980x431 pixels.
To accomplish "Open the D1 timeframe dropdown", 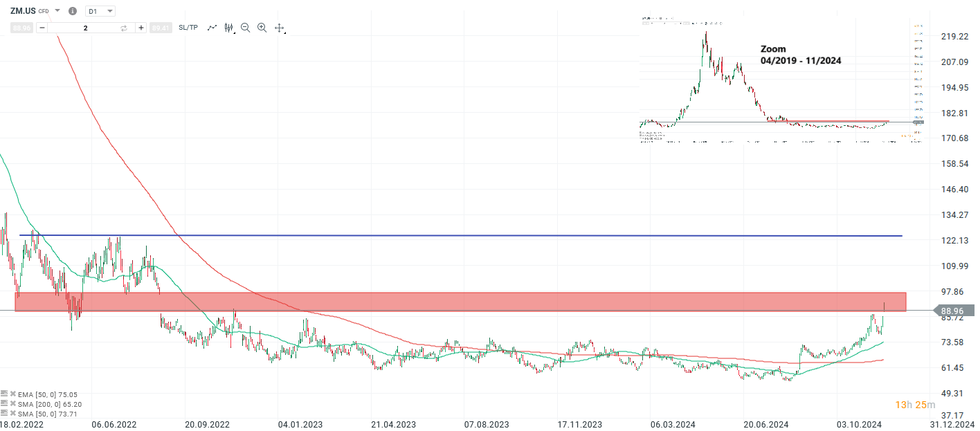I will pos(100,11).
